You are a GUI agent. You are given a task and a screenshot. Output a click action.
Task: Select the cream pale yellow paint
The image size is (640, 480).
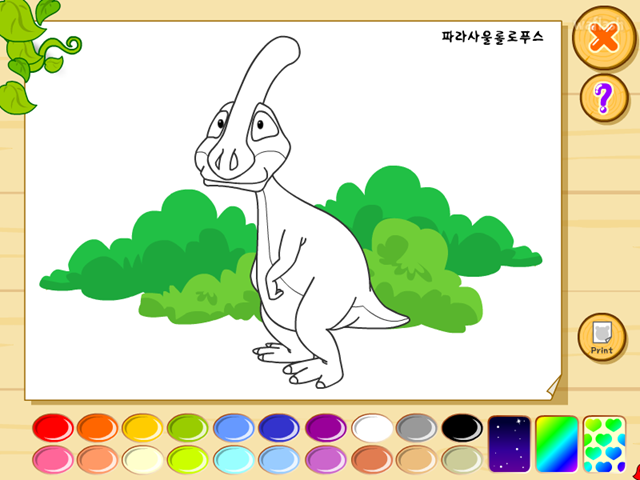coord(142,459)
